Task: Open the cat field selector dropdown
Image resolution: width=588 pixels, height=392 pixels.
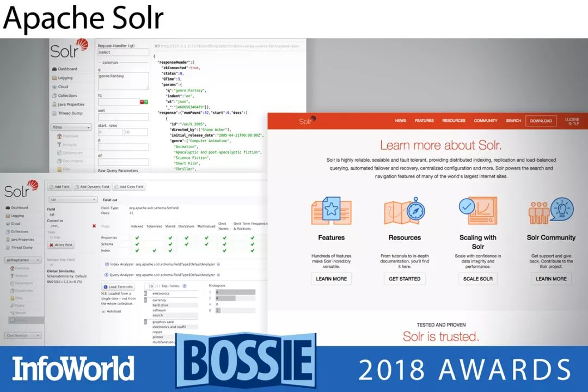Action: click(x=73, y=200)
